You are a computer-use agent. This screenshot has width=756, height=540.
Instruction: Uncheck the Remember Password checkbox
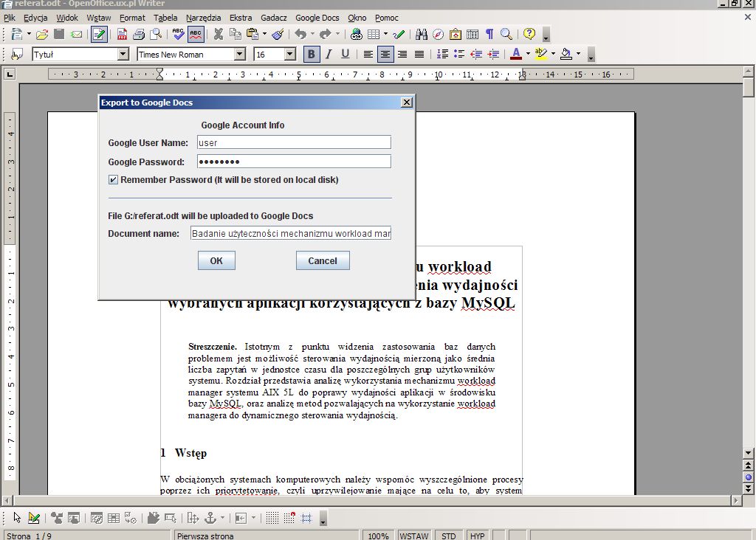point(113,180)
